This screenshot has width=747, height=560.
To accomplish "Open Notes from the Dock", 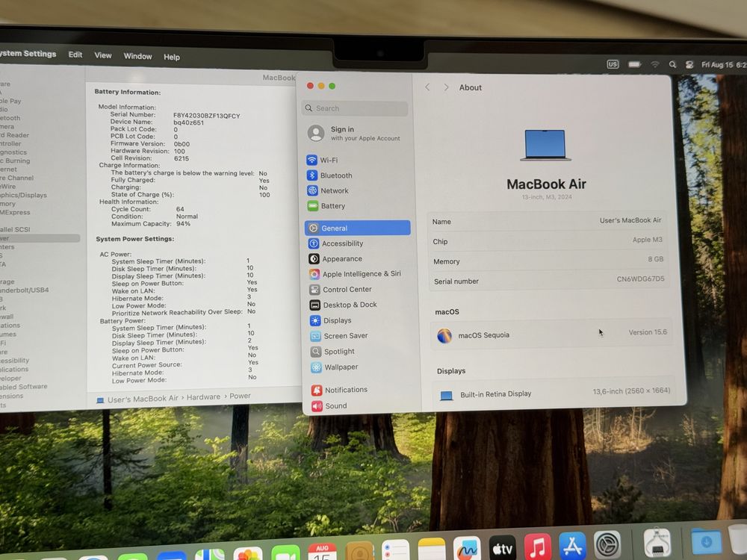I will click(x=432, y=550).
